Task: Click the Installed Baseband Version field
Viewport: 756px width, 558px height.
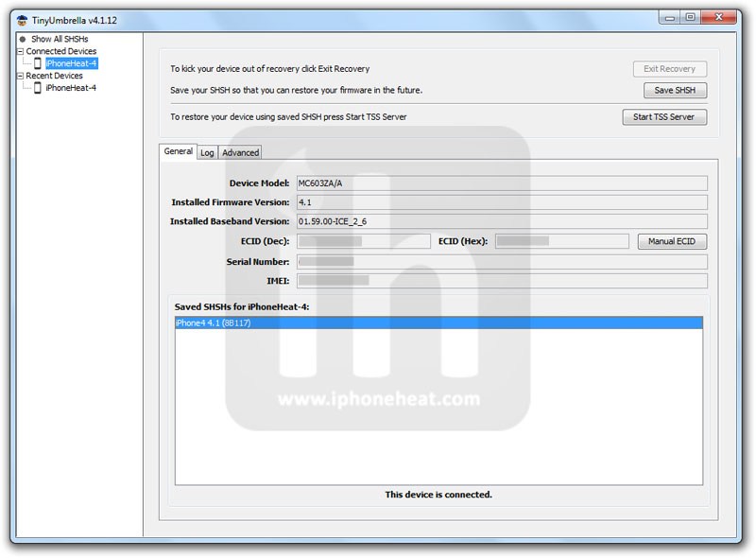Action: pyautogui.click(x=502, y=221)
